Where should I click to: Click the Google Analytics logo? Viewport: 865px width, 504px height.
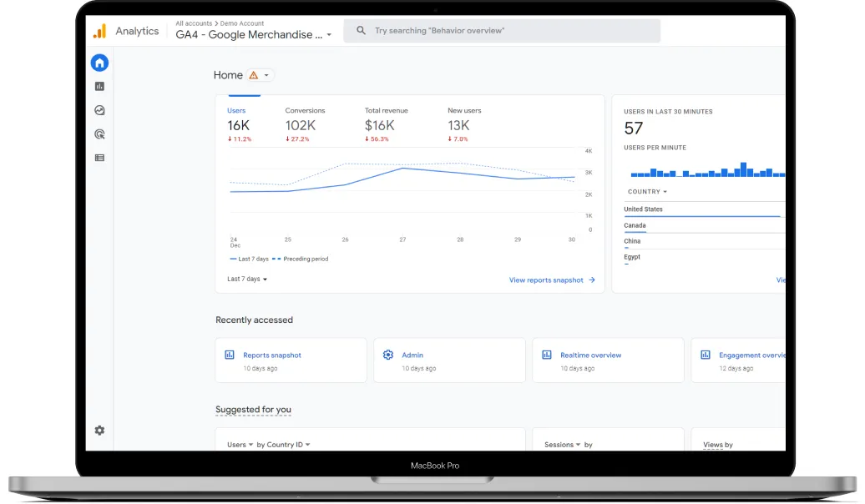coord(100,31)
